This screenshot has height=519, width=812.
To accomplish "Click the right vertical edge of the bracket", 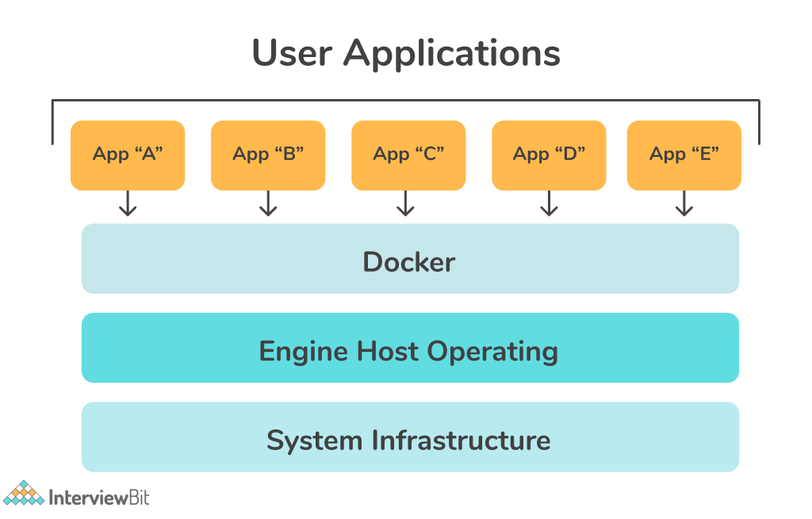I will [x=759, y=122].
